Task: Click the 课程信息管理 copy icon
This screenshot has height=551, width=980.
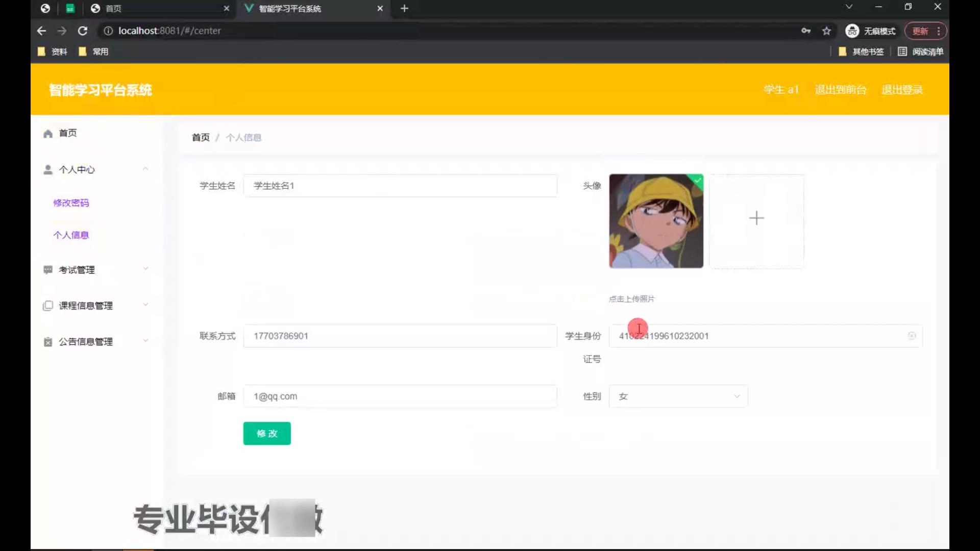Action: [48, 306]
